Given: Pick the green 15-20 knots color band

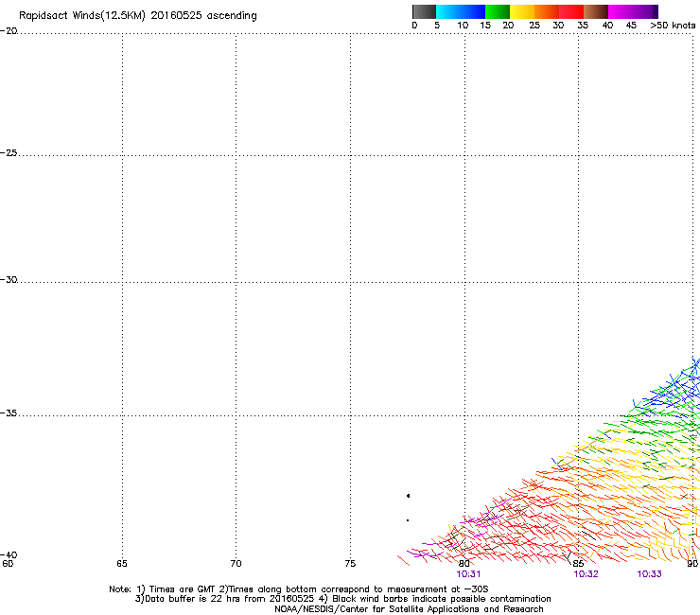Looking at the screenshot, I should pos(498,11).
